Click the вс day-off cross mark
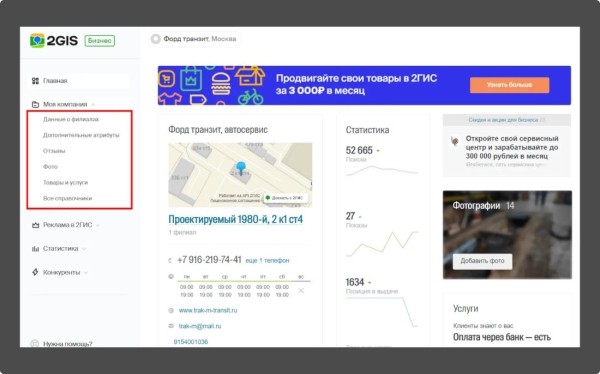 pos(301,291)
